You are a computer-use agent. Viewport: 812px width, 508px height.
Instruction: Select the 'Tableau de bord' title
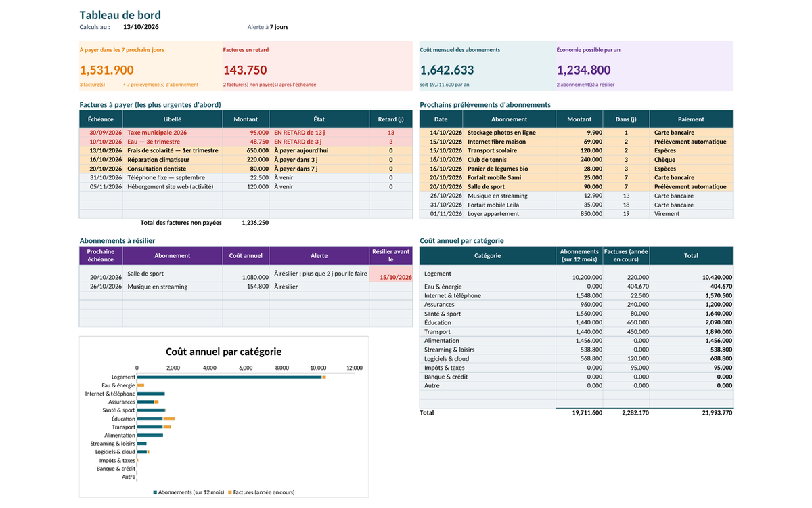coord(120,15)
